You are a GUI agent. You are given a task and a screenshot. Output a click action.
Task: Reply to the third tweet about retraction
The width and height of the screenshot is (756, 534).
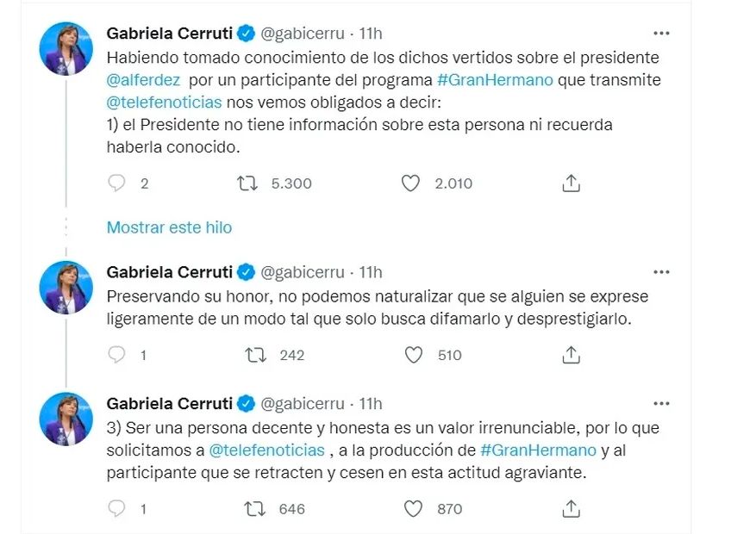click(x=117, y=509)
